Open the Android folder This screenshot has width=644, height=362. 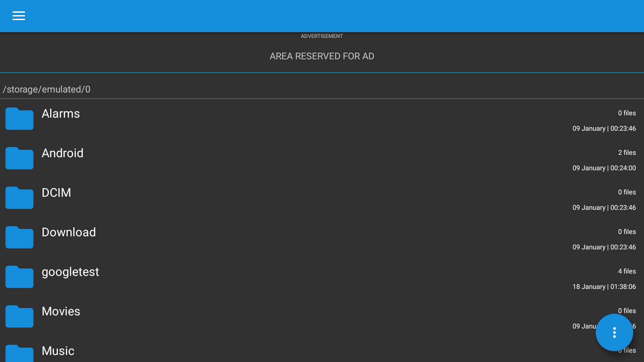point(62,153)
